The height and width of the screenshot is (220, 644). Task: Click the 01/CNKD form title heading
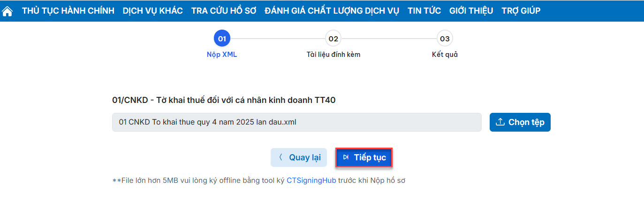[224, 100]
